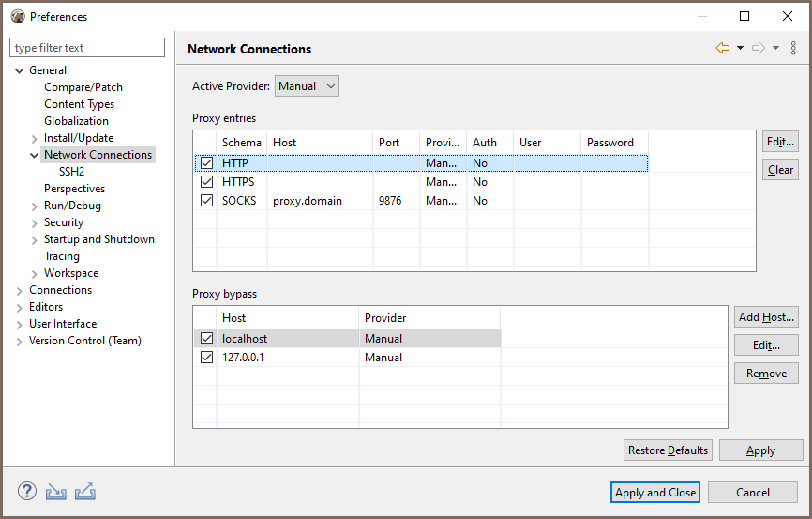Screen dimensions: 812x519
Task: Click the Export preferences icon
Action: point(85,491)
